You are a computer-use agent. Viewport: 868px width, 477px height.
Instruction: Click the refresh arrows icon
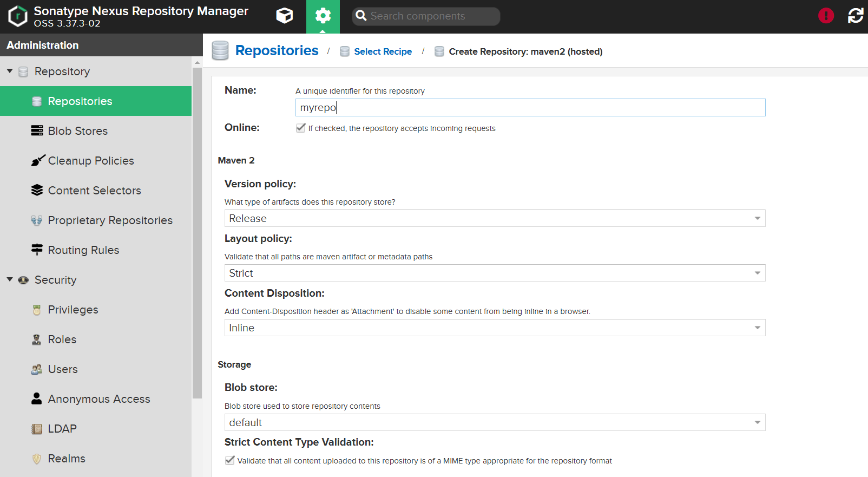point(856,16)
